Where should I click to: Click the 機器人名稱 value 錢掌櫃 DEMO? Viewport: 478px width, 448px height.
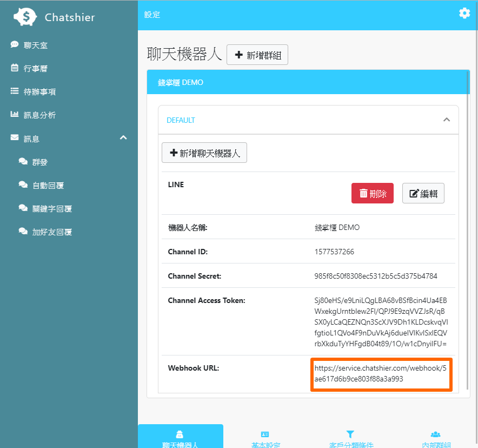pyautogui.click(x=337, y=227)
